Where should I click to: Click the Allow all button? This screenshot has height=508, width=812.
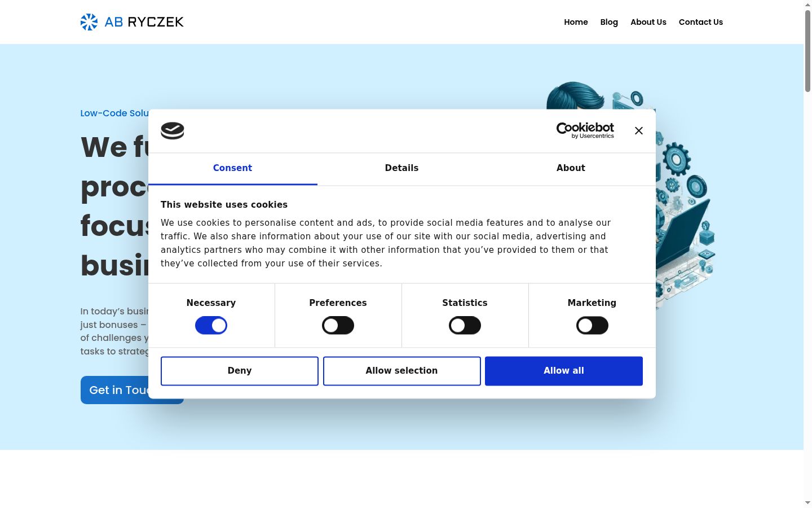(564, 371)
